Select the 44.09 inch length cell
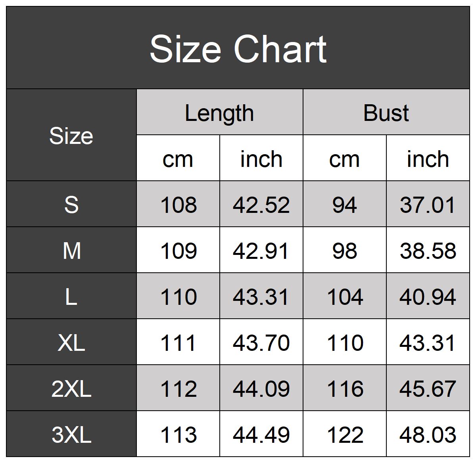476x463 pixels. [261, 388]
